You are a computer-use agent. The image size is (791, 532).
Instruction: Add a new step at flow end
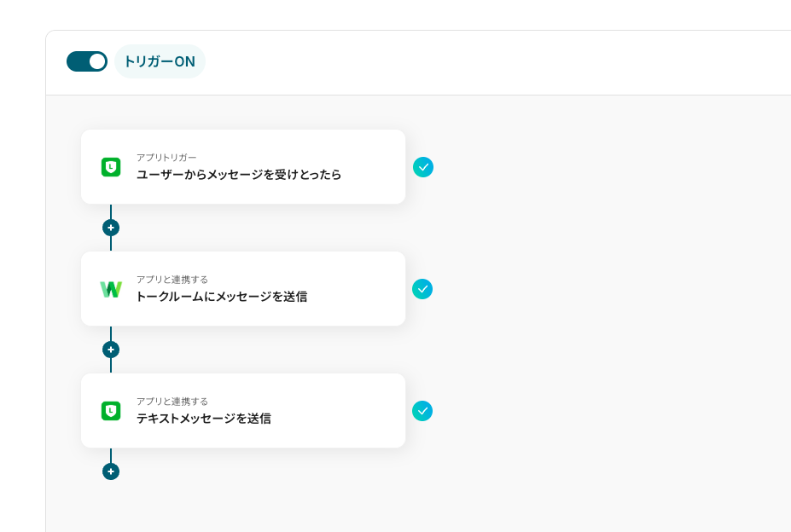click(x=111, y=471)
